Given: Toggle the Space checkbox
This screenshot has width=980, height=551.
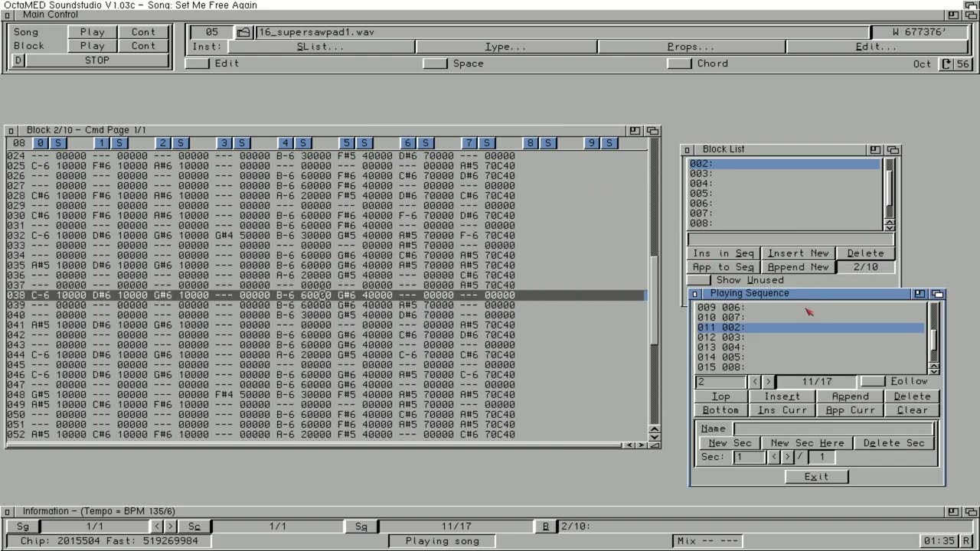Looking at the screenshot, I should 436,64.
